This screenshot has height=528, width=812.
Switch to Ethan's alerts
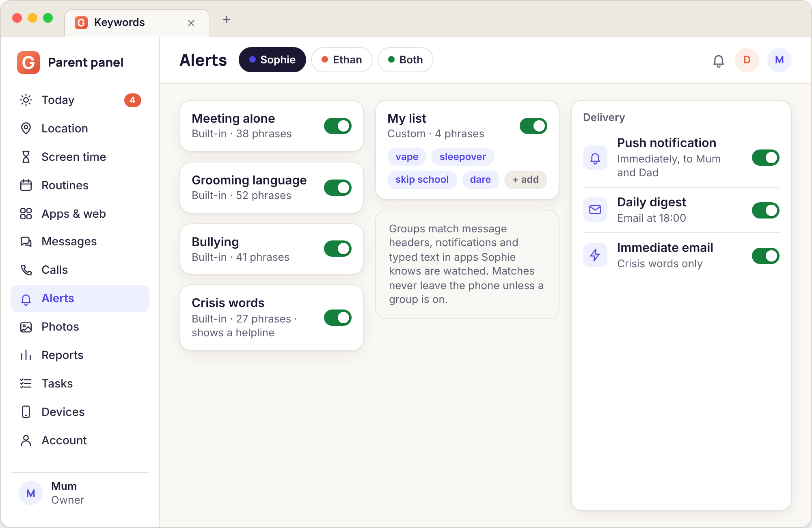coord(342,60)
